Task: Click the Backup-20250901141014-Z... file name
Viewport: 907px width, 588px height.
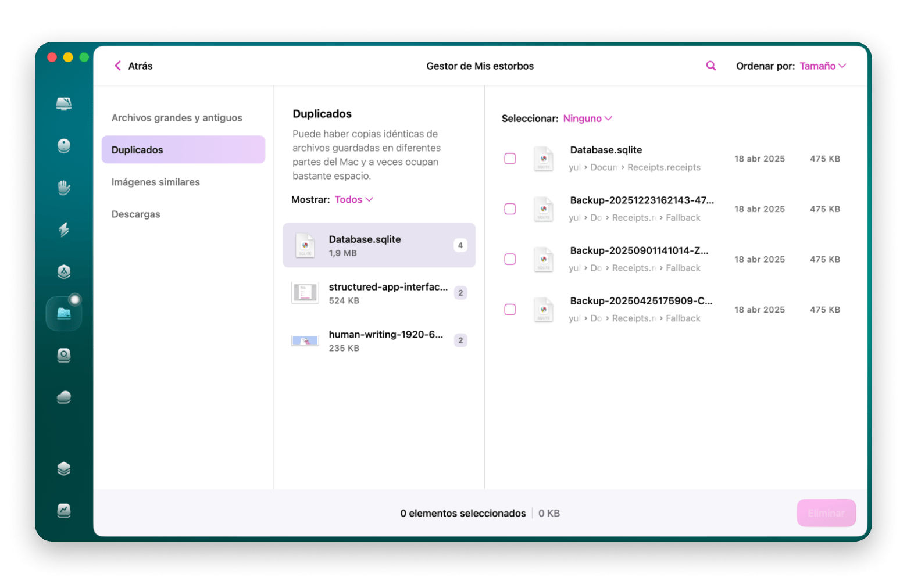Action: [x=640, y=250]
